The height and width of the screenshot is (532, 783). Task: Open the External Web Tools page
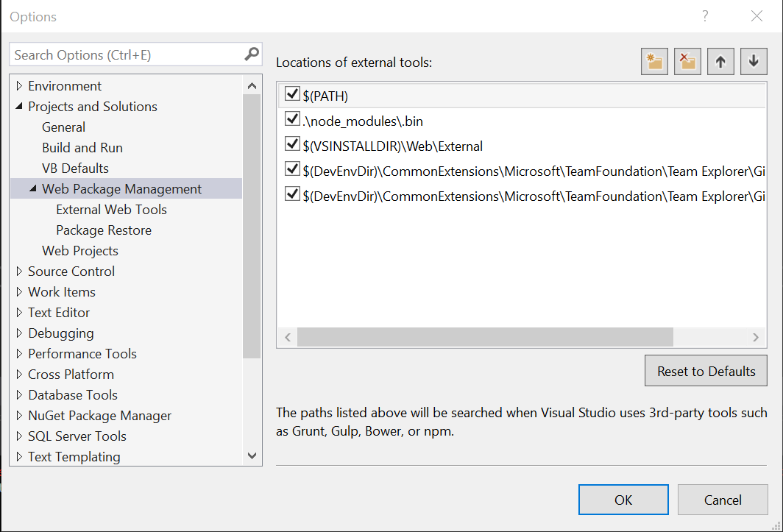point(111,209)
